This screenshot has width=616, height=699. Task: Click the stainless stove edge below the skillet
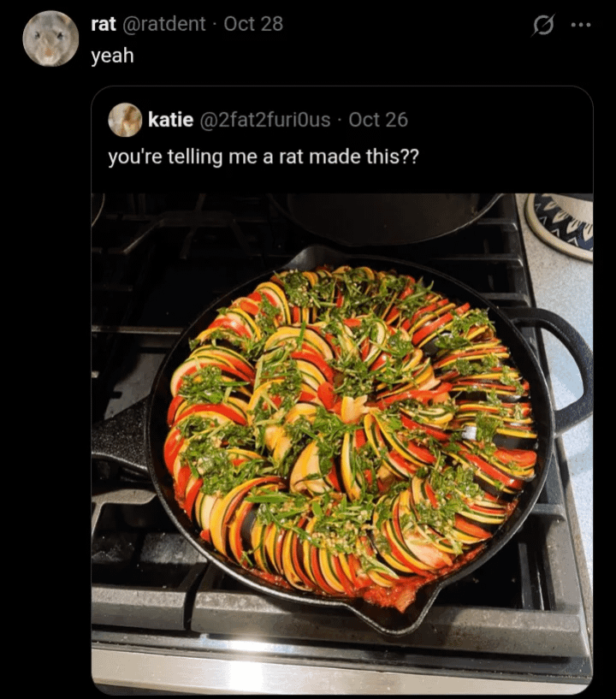point(342,670)
